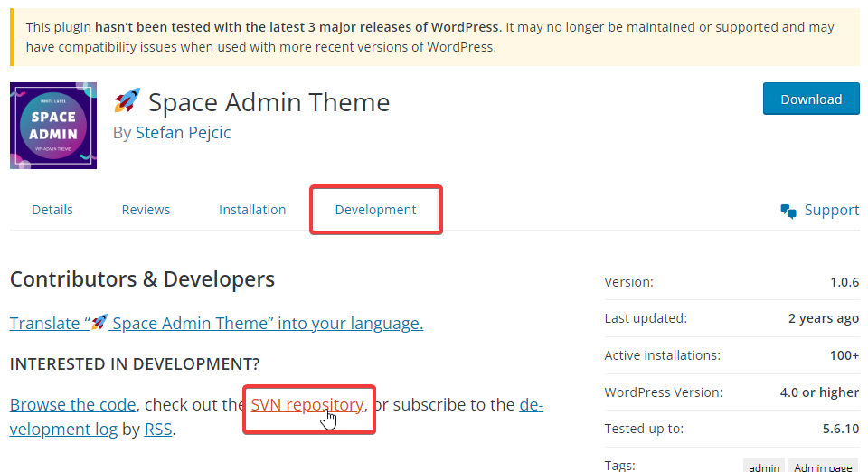Viewport: 868px width, 472px height.
Task: Download the Space Admin Theme plugin
Action: (811, 99)
